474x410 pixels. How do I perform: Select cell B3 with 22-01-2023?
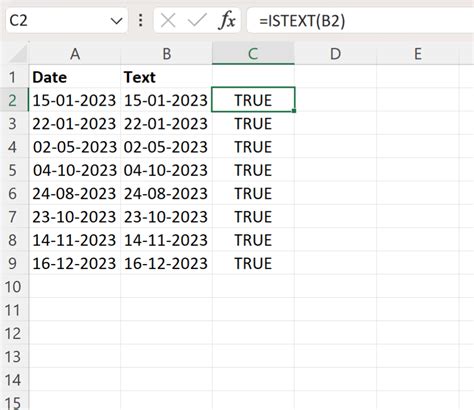166,123
